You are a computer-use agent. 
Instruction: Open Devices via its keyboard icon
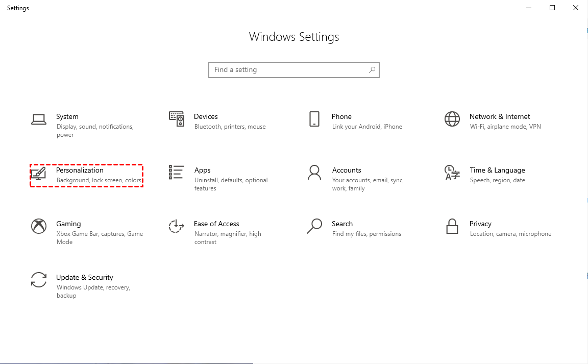(x=177, y=119)
